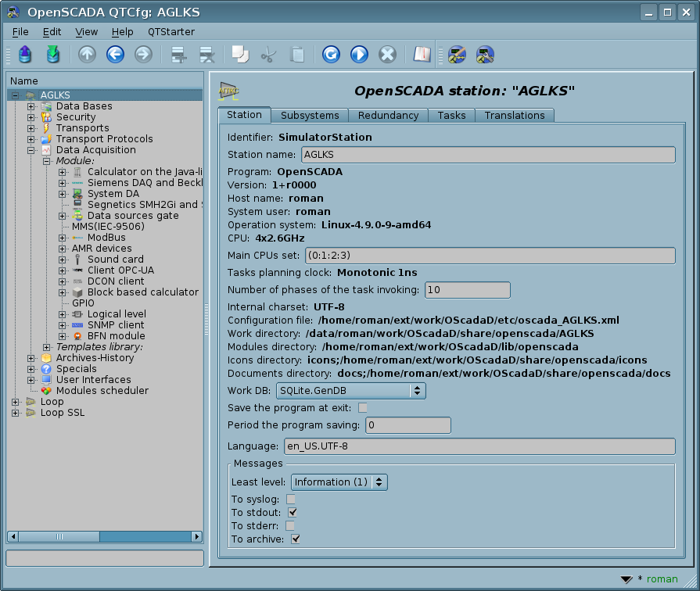Click the toolbar icon right after the book
Screen dimensions: 700x591
pyautogui.click(x=457, y=55)
